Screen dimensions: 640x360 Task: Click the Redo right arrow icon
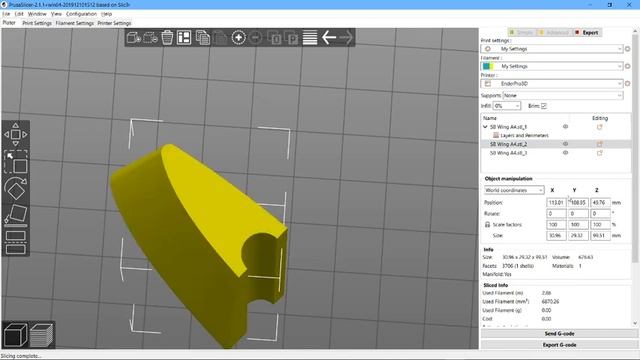click(x=346, y=38)
